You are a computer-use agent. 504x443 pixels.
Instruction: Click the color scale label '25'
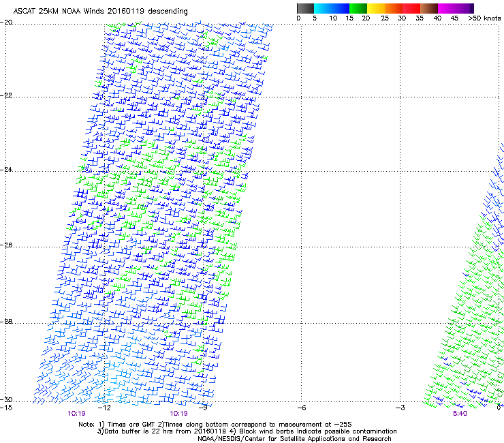[385, 18]
